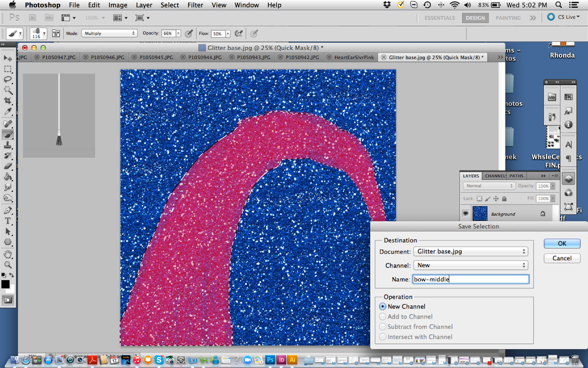Click the Name field containing bow-middle
The image size is (588, 368).
coord(470,279)
